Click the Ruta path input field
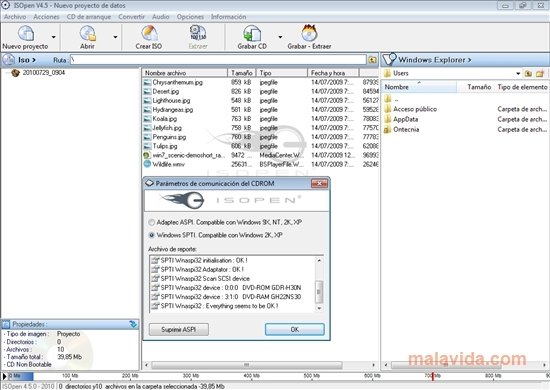 pyautogui.click(x=218, y=60)
